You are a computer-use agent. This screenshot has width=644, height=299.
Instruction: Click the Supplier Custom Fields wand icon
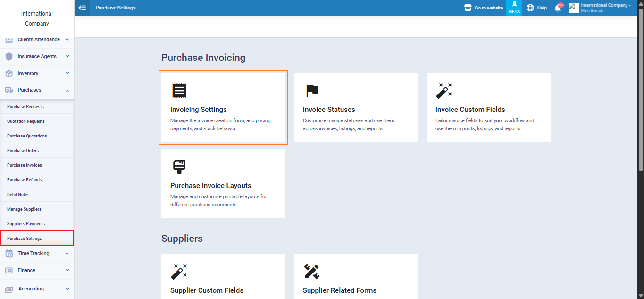click(179, 271)
